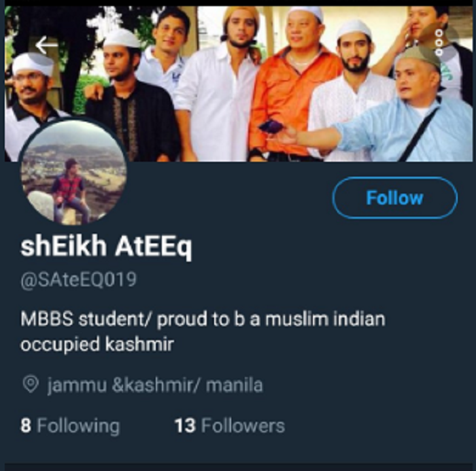Click the jammu &kashmir/ manila location text
The height and width of the screenshot is (471, 476).
pos(155,385)
